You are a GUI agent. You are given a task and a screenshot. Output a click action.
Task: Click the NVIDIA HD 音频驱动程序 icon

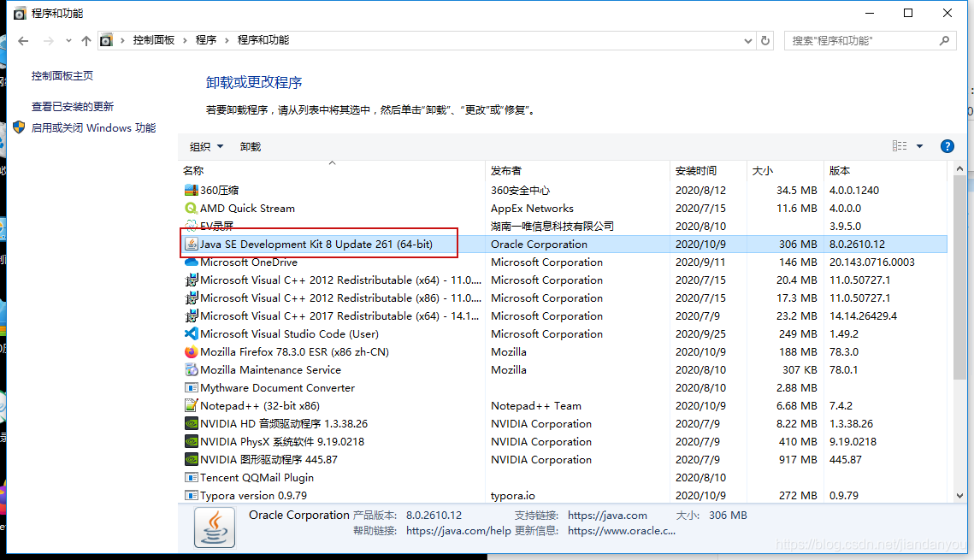point(192,424)
